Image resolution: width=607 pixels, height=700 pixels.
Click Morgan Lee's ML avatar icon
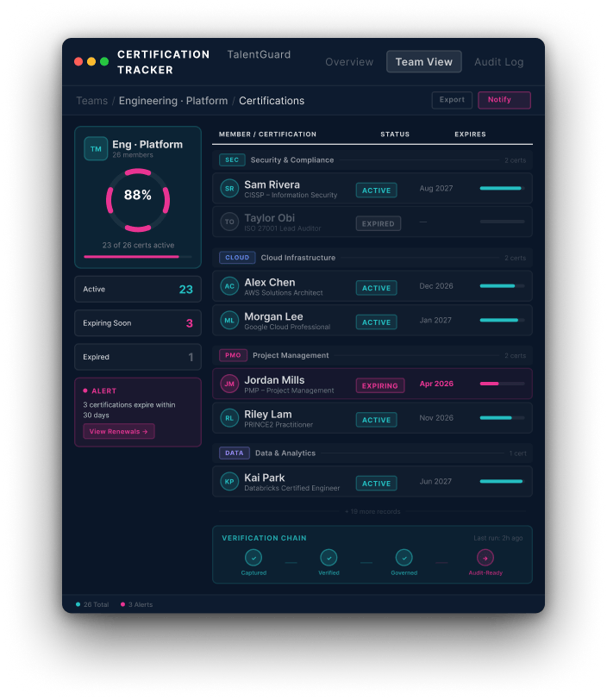click(229, 321)
